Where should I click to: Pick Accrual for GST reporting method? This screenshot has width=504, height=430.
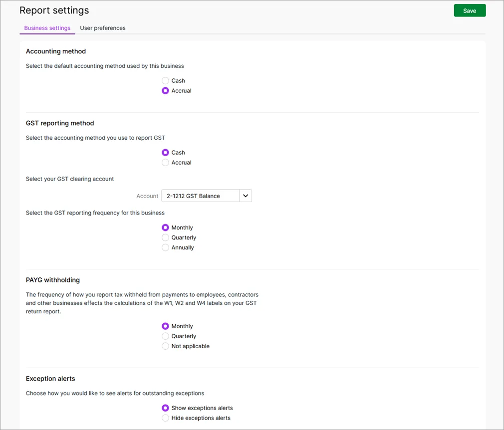(x=166, y=163)
